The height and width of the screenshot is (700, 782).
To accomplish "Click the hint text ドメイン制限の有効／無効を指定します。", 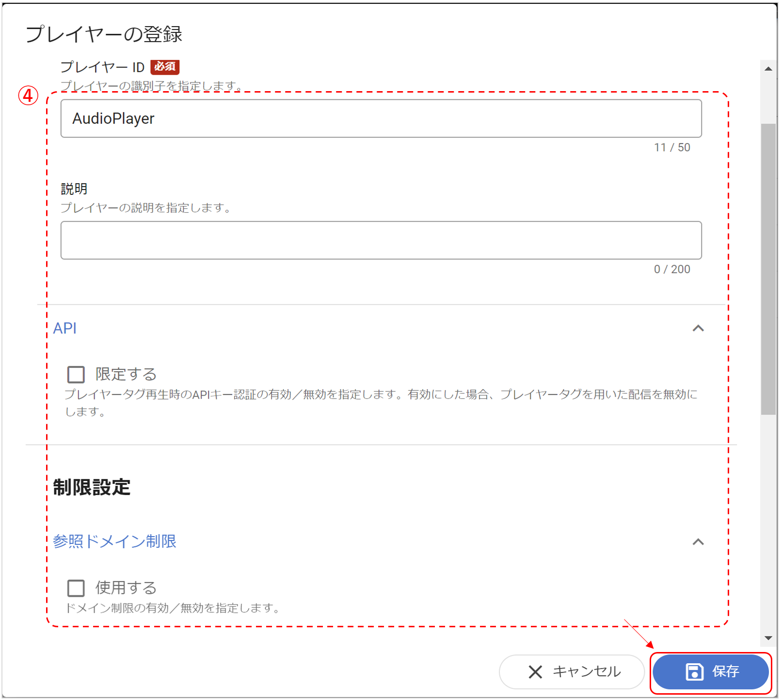I will click(x=174, y=608).
